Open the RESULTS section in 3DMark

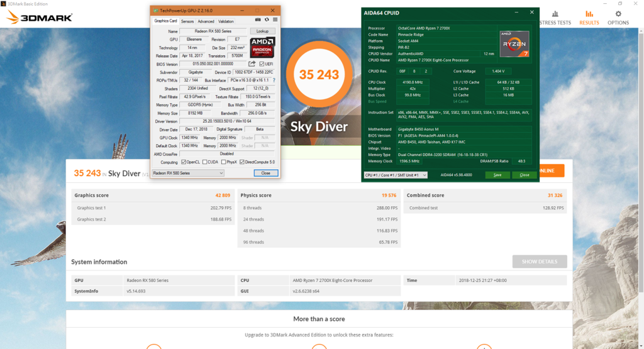pyautogui.click(x=589, y=17)
